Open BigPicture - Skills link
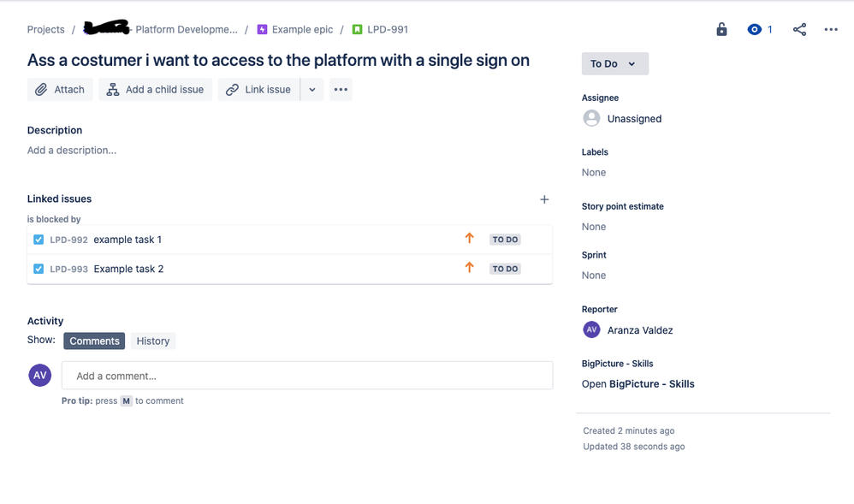This screenshot has width=854, height=504. click(x=638, y=384)
